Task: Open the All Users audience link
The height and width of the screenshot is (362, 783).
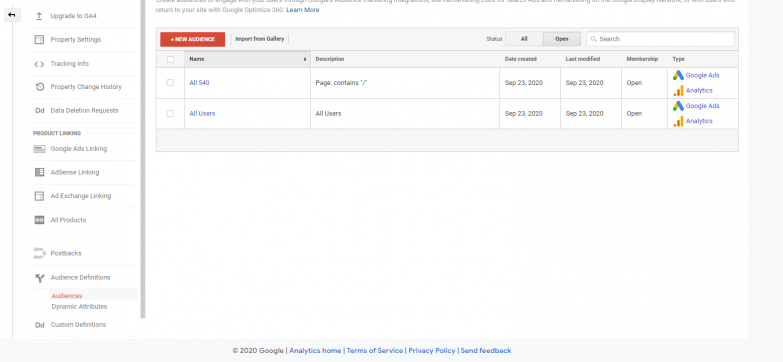Action: (x=202, y=114)
